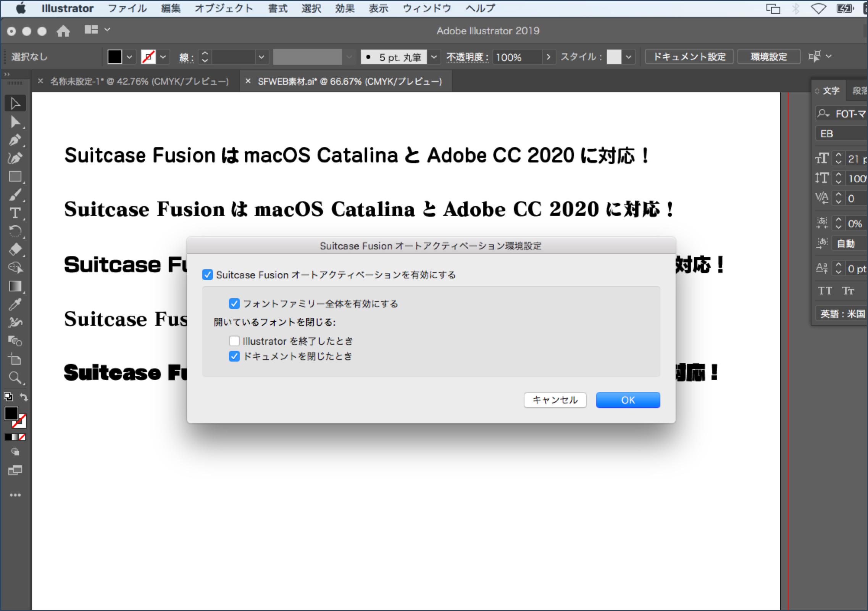Open the ファイル menu
The width and height of the screenshot is (868, 611).
click(x=127, y=8)
